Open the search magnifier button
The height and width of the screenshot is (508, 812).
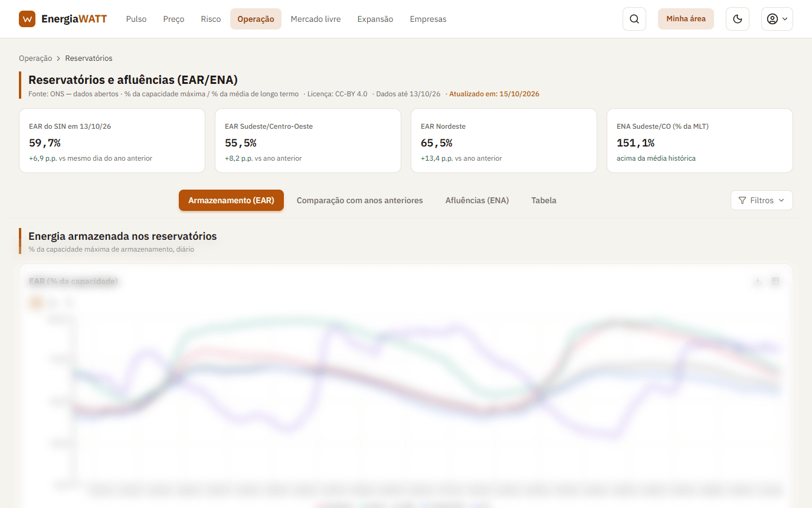click(x=634, y=19)
